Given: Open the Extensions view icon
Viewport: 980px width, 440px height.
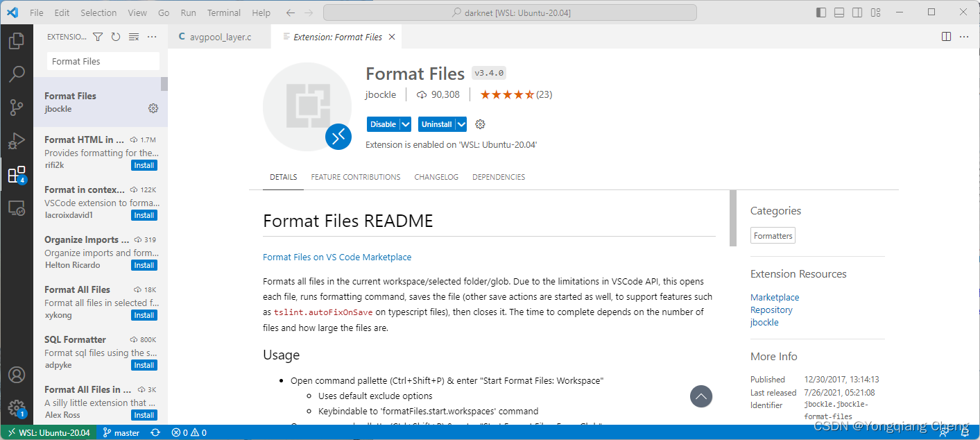Looking at the screenshot, I should [17, 174].
